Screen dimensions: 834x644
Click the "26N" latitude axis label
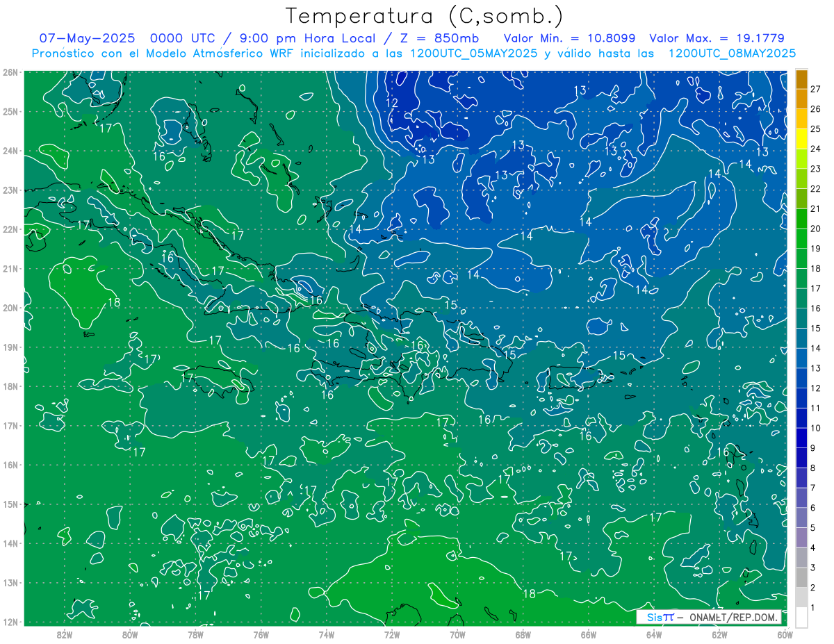[10, 72]
